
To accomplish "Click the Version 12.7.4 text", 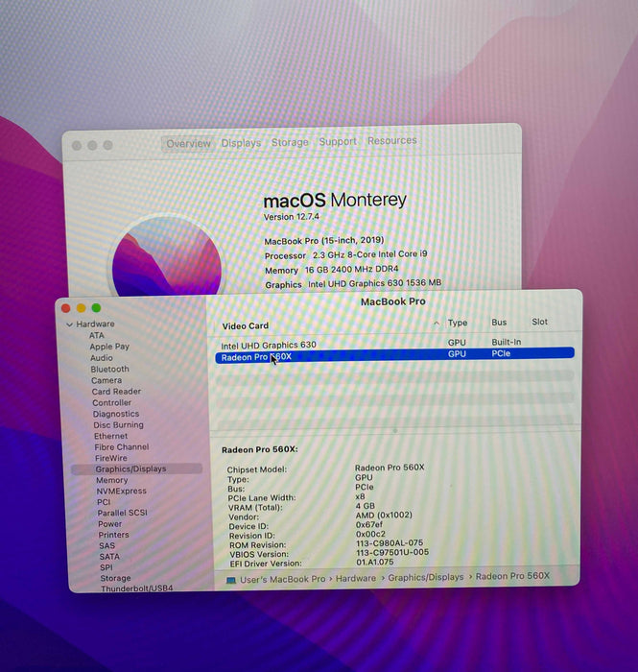I will (x=291, y=217).
